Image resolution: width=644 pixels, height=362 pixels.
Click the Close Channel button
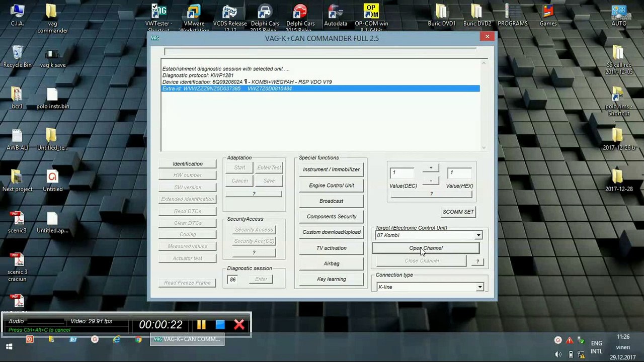[x=422, y=261]
